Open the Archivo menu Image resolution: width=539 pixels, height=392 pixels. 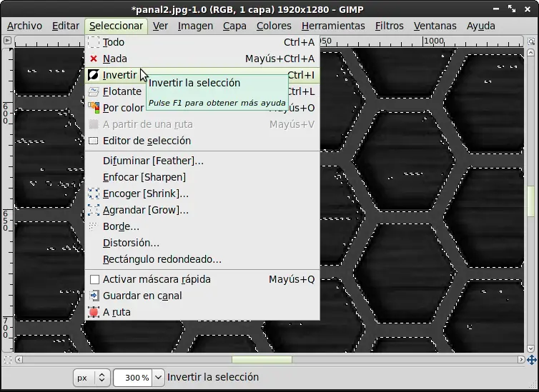(x=24, y=26)
